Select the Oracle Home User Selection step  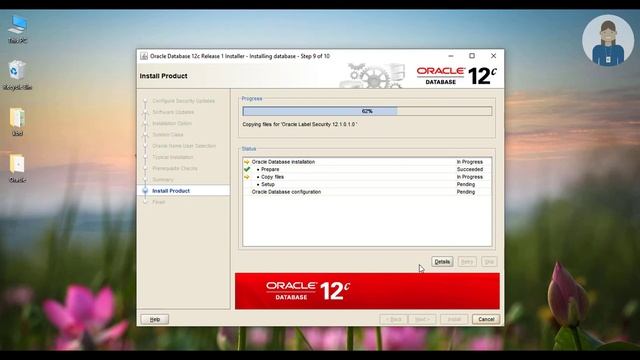tap(184, 146)
